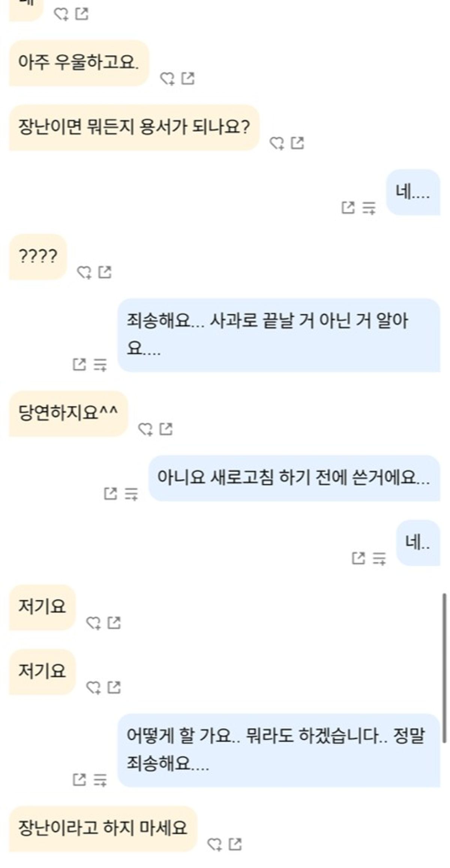Open the options icon beside '네....' reply
Screen dimensions: 450x868
click(x=369, y=208)
